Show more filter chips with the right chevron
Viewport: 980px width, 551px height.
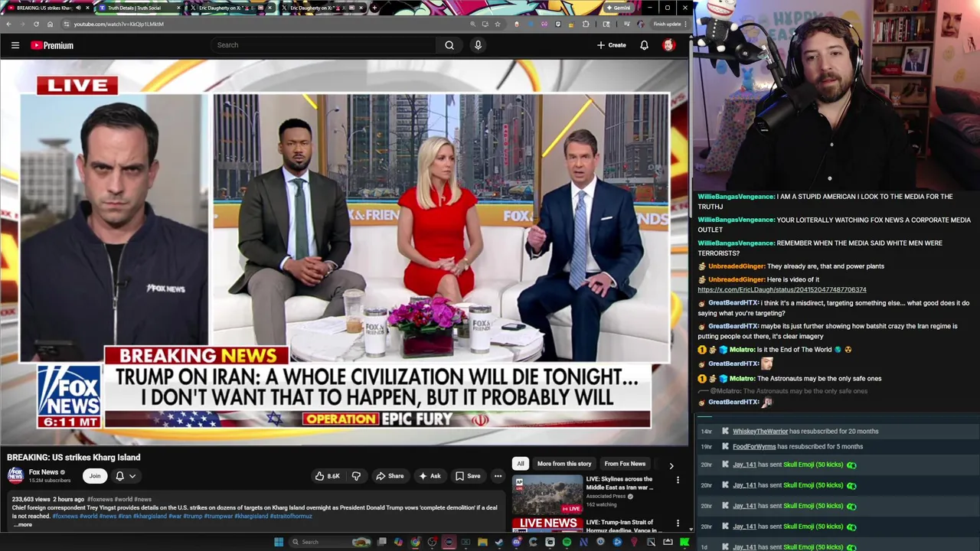click(x=671, y=465)
